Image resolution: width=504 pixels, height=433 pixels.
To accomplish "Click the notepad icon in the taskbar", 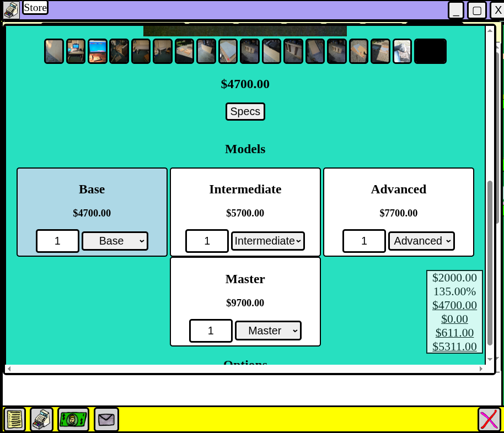I will 15,420.
